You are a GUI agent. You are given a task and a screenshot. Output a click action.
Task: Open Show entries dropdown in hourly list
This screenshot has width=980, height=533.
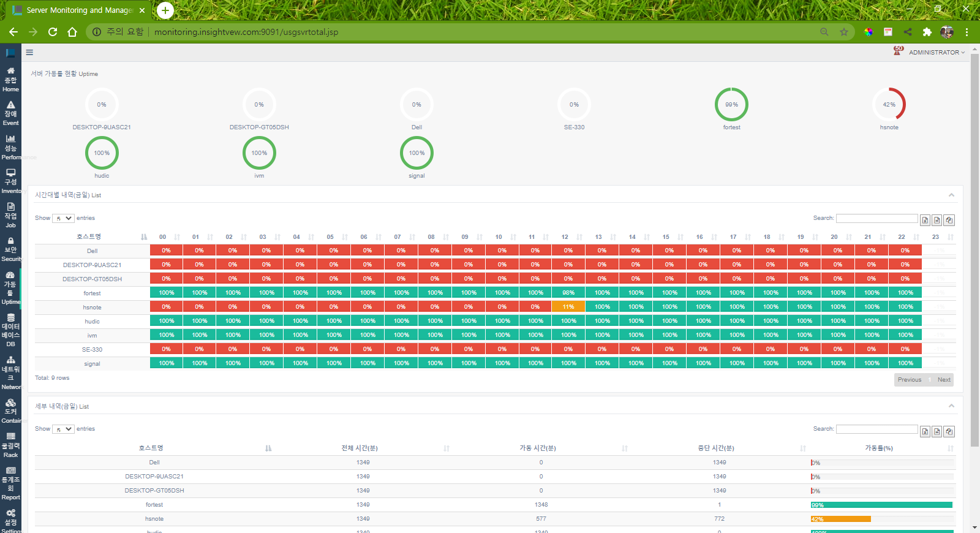tap(63, 218)
